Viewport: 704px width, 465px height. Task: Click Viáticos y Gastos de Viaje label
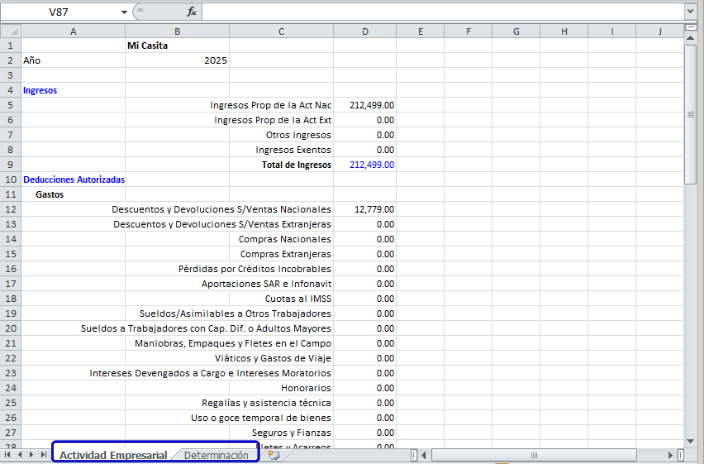coord(273,358)
